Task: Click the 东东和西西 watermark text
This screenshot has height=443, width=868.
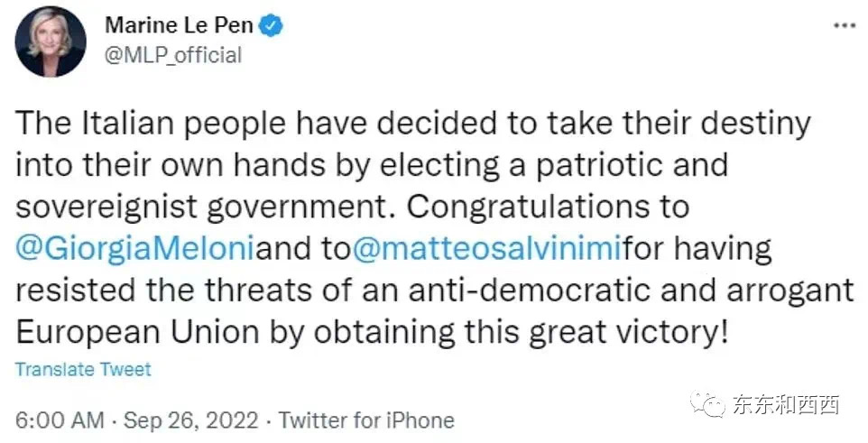Action: coord(784,403)
